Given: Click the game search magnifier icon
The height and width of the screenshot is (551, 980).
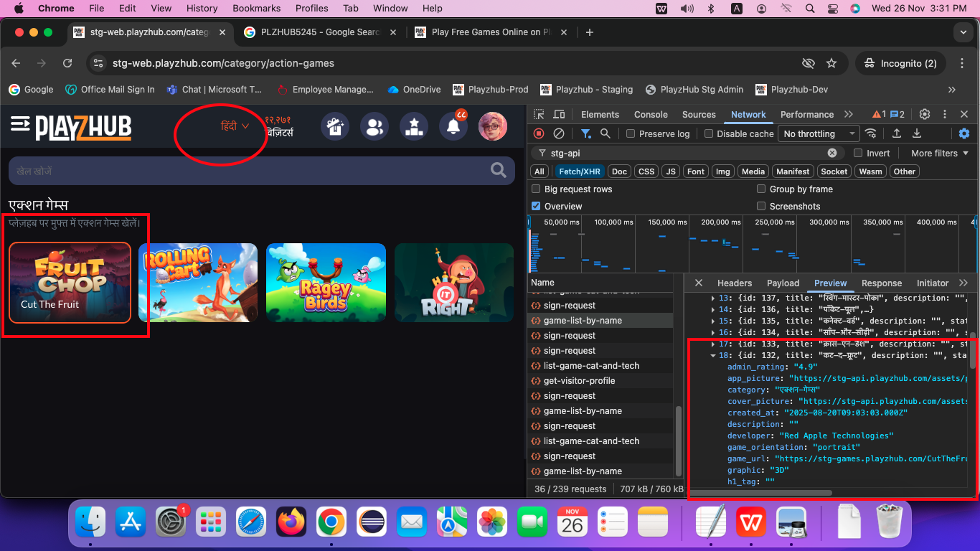Looking at the screenshot, I should click(498, 170).
